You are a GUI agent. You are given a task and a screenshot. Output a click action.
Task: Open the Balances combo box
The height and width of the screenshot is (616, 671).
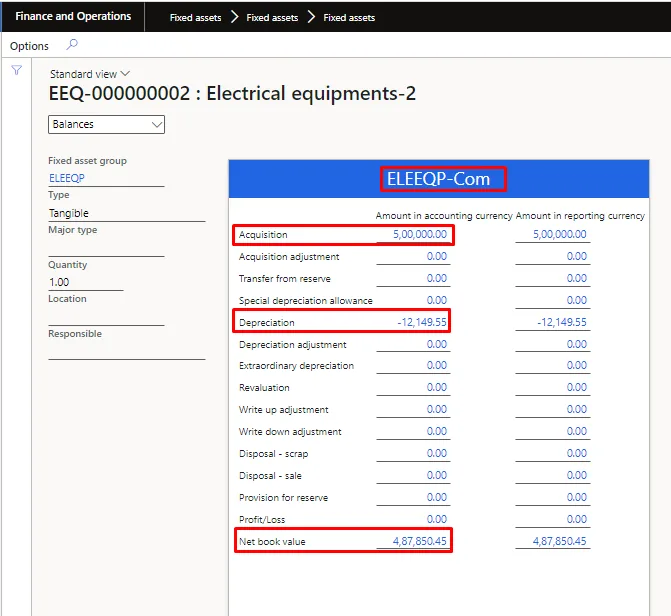coord(106,124)
